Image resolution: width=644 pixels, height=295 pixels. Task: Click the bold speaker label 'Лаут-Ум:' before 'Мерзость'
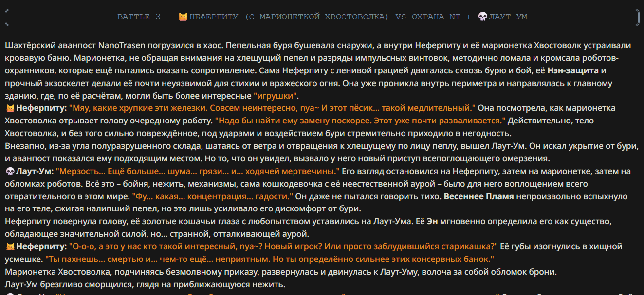(35, 171)
